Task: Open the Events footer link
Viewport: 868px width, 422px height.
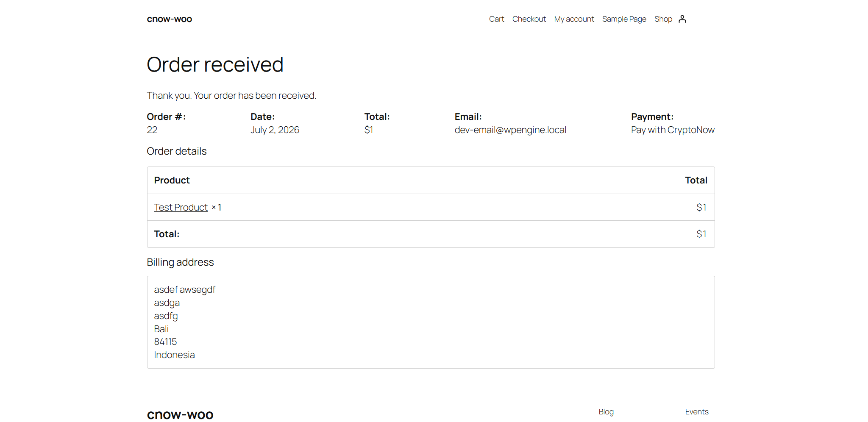Action: (697, 412)
